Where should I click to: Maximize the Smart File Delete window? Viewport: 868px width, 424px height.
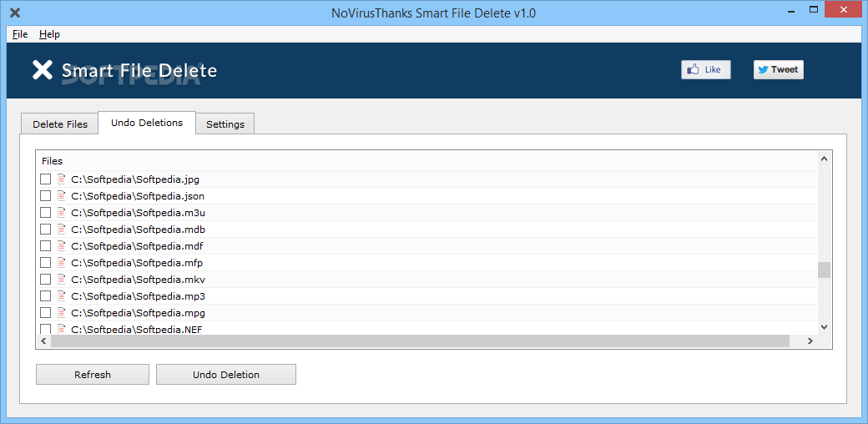pos(813,10)
